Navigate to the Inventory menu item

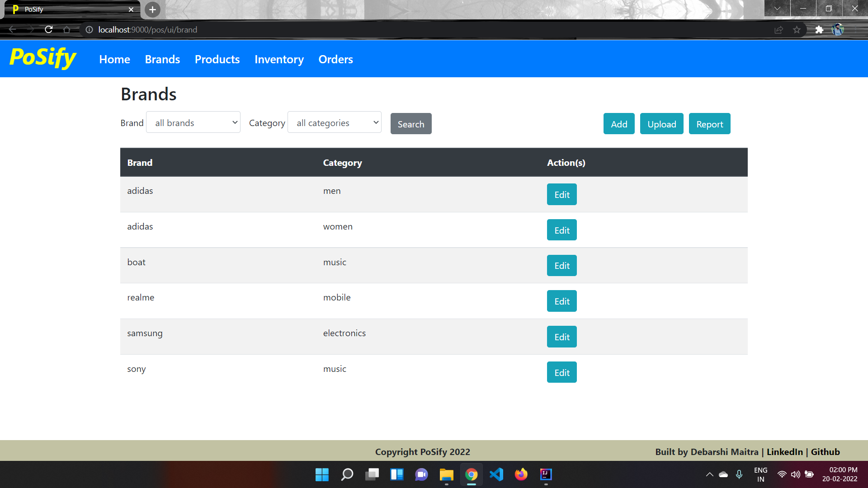[x=278, y=59]
